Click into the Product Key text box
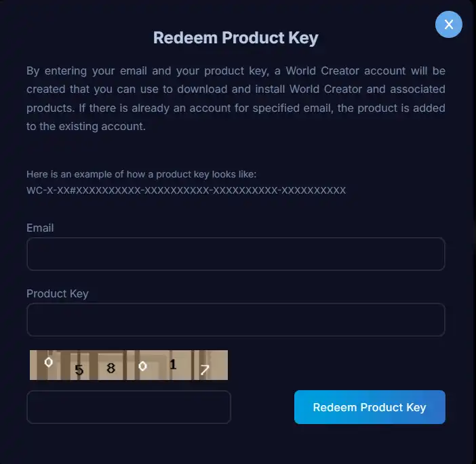 pos(235,320)
